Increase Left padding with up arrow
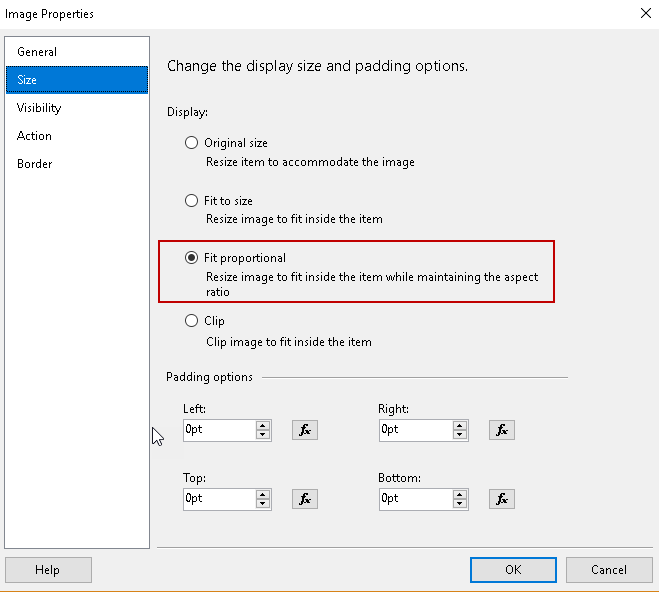 pyautogui.click(x=263, y=425)
